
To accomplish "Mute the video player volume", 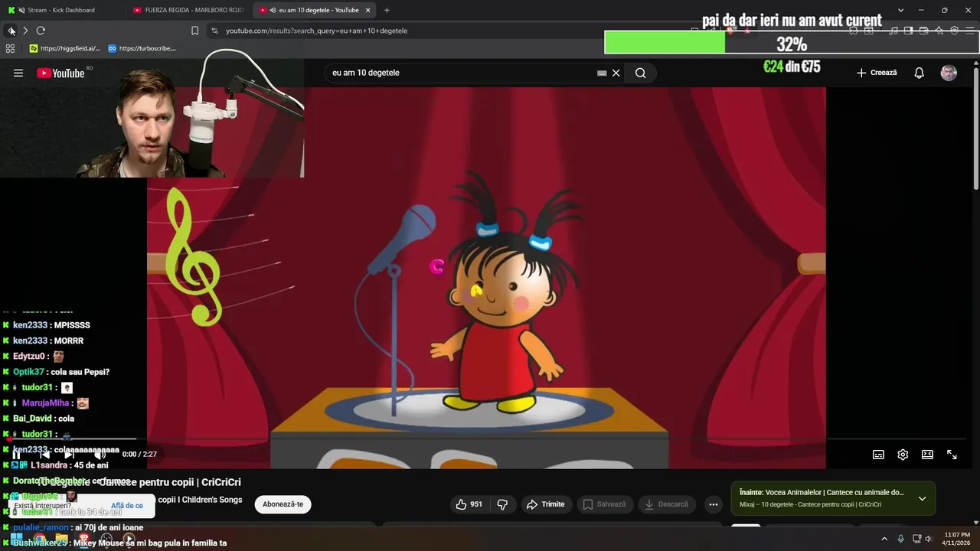I will click(100, 454).
